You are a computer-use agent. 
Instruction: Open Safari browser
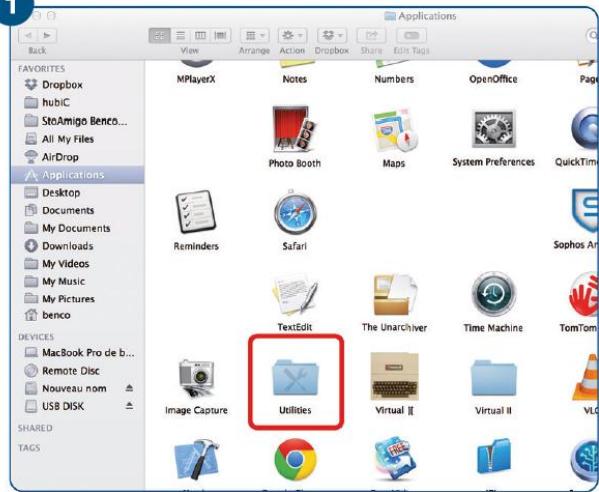[295, 212]
